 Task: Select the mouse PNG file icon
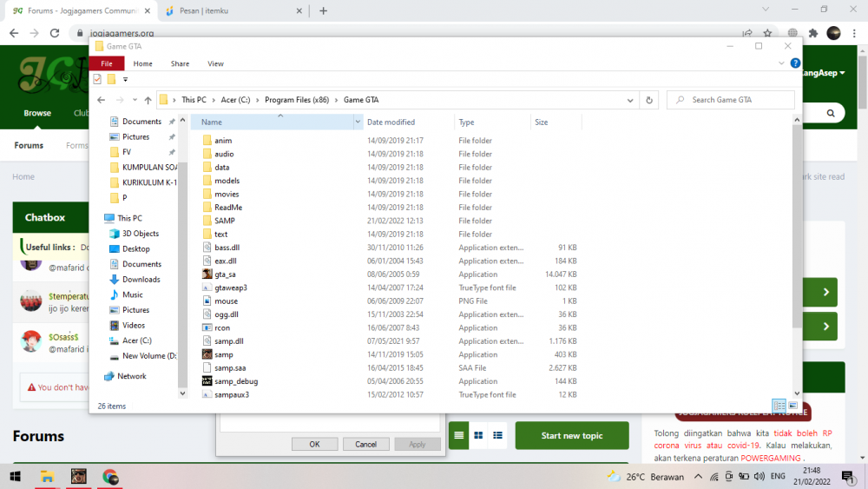pyautogui.click(x=207, y=301)
